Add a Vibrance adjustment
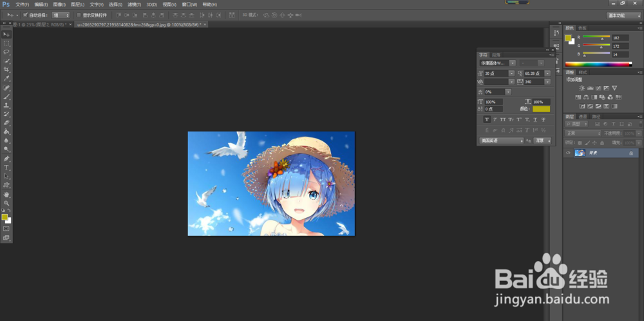Image resolution: width=644 pixels, height=321 pixels. coord(614,88)
